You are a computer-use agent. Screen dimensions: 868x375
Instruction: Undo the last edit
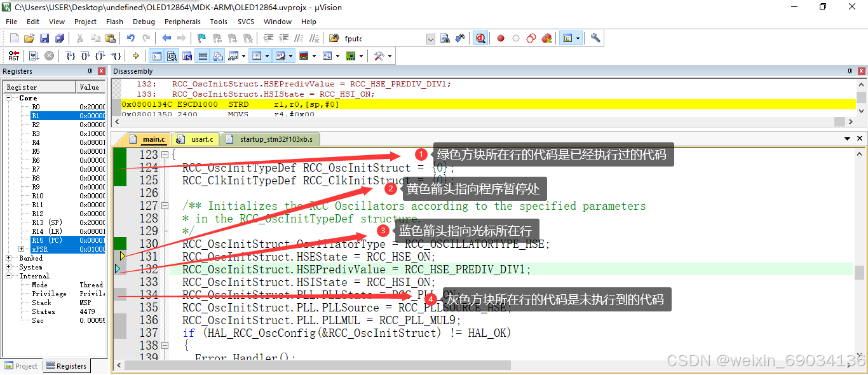[x=130, y=38]
